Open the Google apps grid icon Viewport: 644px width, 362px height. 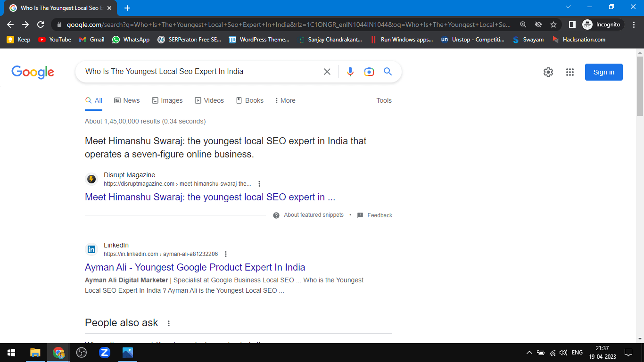tap(570, 72)
